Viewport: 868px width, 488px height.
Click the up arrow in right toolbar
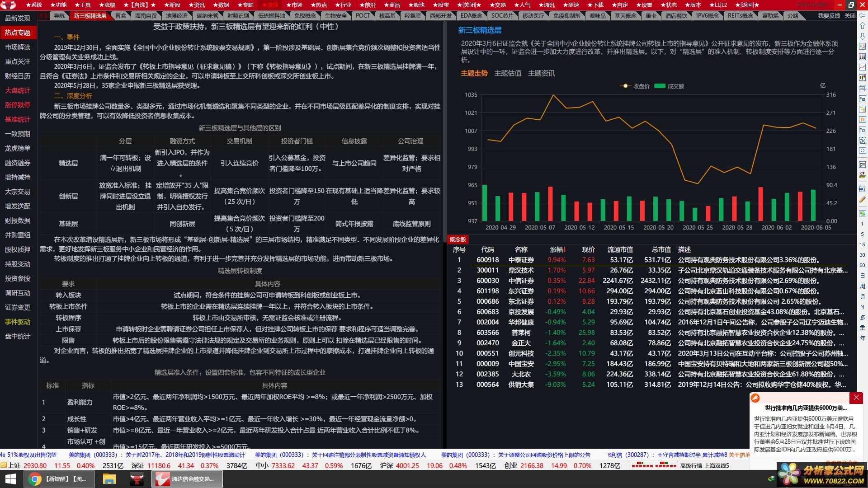click(863, 26)
